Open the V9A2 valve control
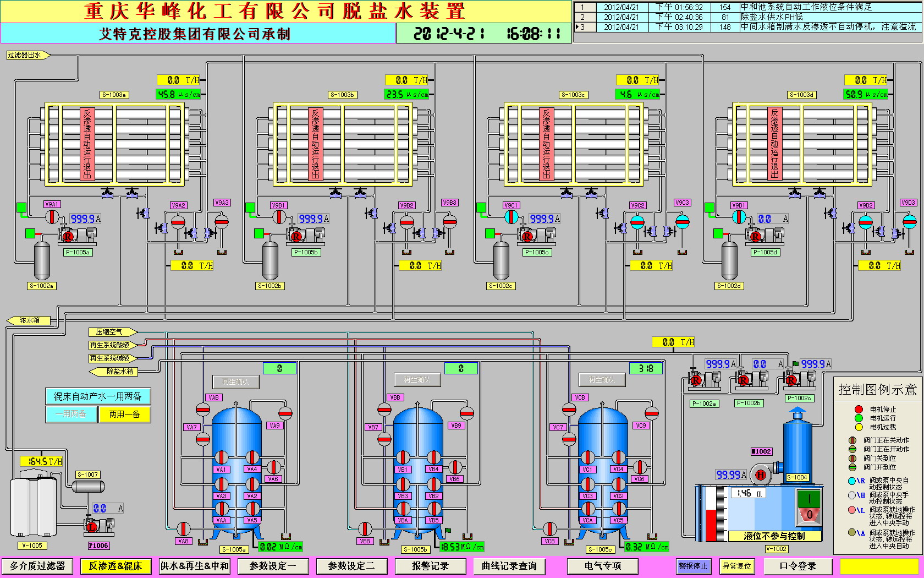Screen dimensions: 924x578 coord(178,222)
